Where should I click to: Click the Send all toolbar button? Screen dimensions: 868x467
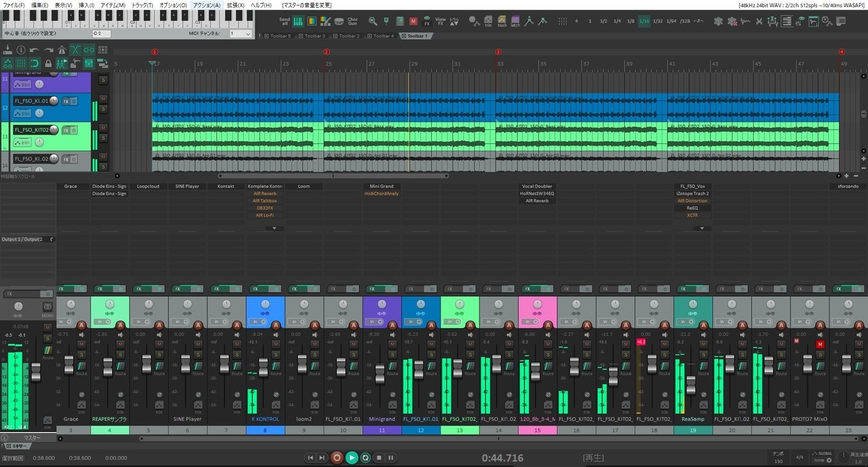coord(284,22)
